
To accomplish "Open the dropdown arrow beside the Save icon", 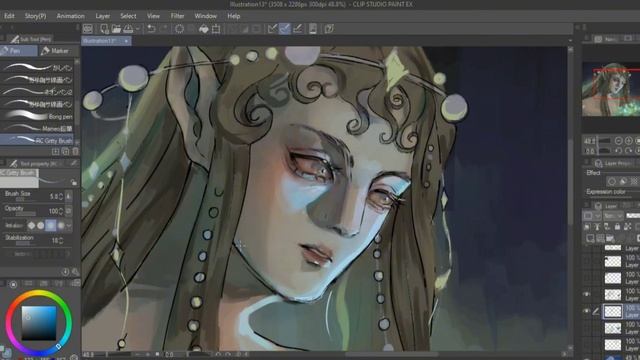I will pyautogui.click(x=138, y=29).
